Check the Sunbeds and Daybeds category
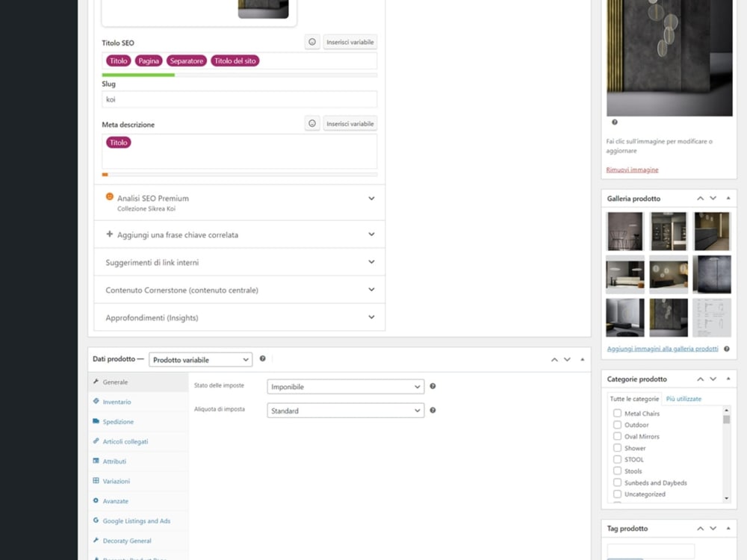This screenshot has height=560, width=747. [x=617, y=482]
